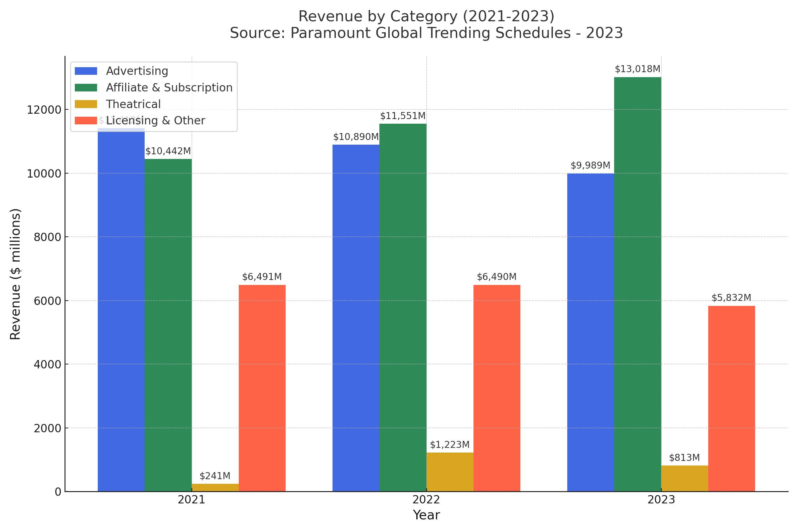
Task: Click the blue Advertising legend swatch
Action: (86, 71)
